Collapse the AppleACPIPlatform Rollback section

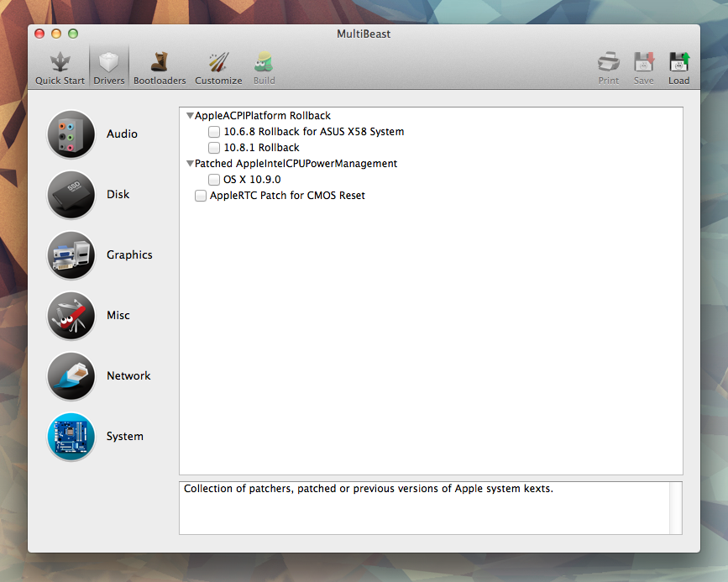[191, 115]
